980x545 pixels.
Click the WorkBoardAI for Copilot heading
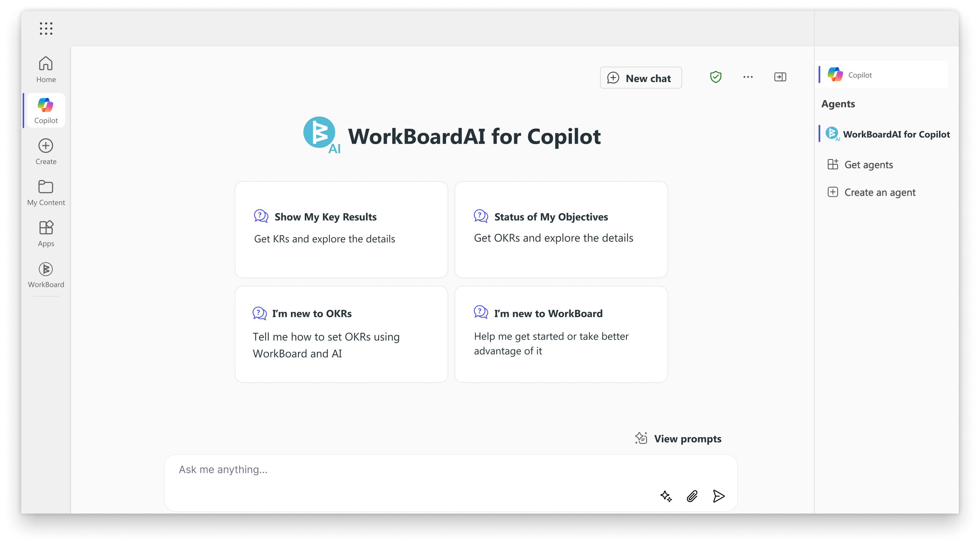click(x=474, y=136)
